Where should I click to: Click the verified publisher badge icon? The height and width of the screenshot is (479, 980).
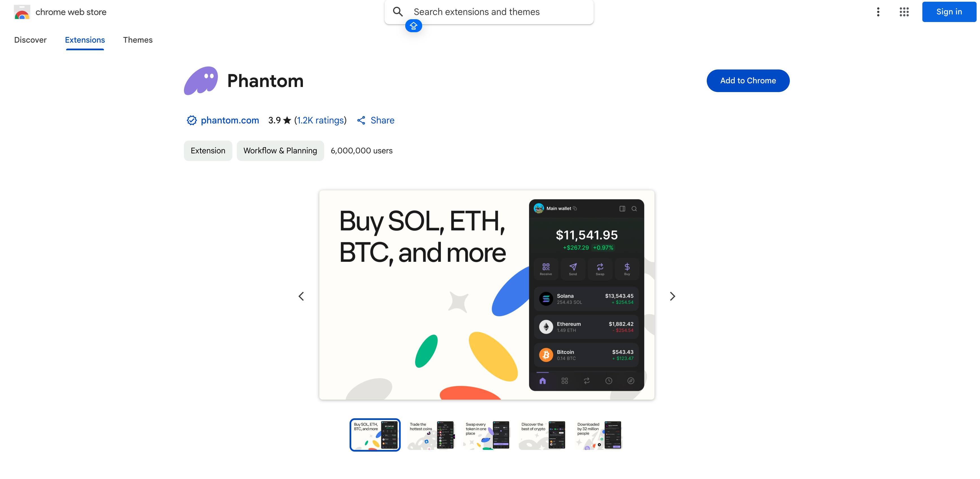[192, 121]
